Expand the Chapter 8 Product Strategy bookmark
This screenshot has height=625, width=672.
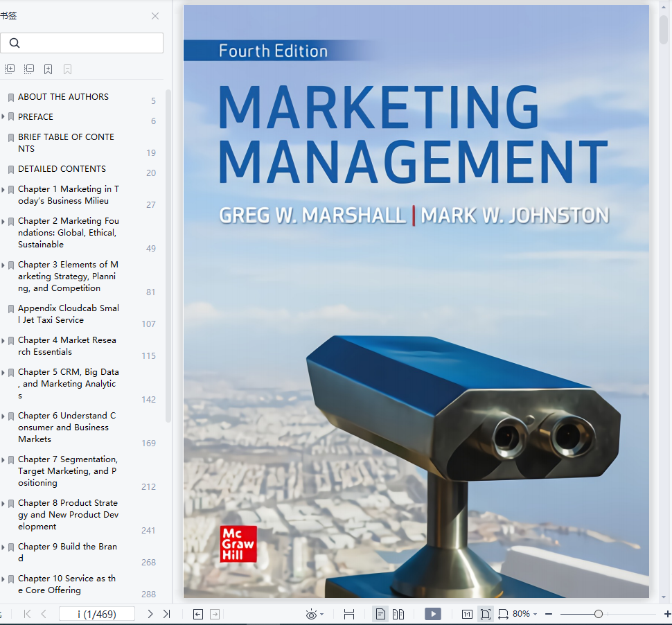coord(3,503)
